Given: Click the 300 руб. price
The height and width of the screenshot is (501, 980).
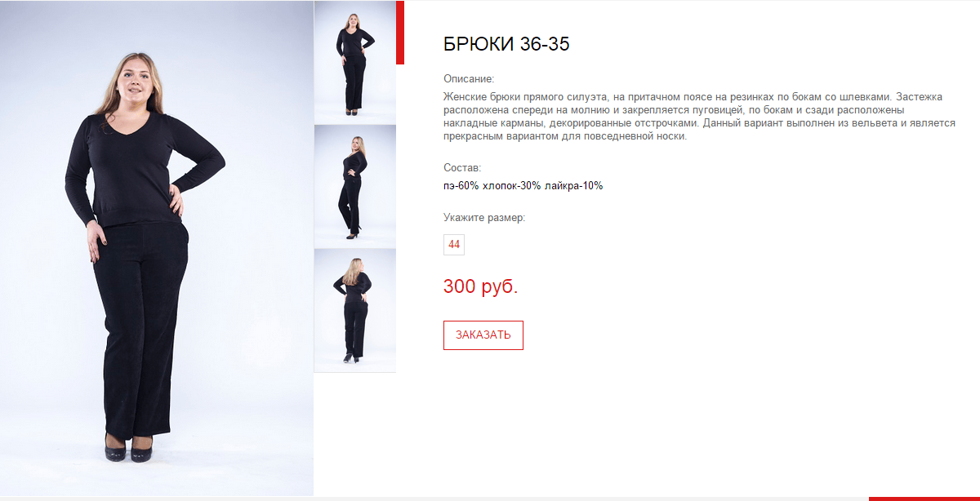Looking at the screenshot, I should click(481, 286).
